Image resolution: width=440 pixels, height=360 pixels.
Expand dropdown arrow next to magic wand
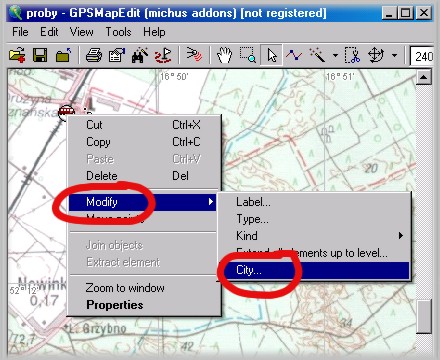[x=335, y=55]
